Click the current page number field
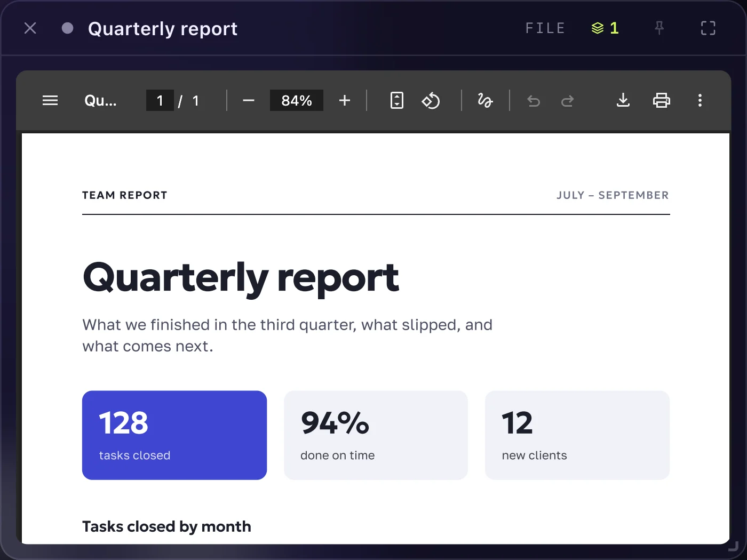 coord(160,100)
